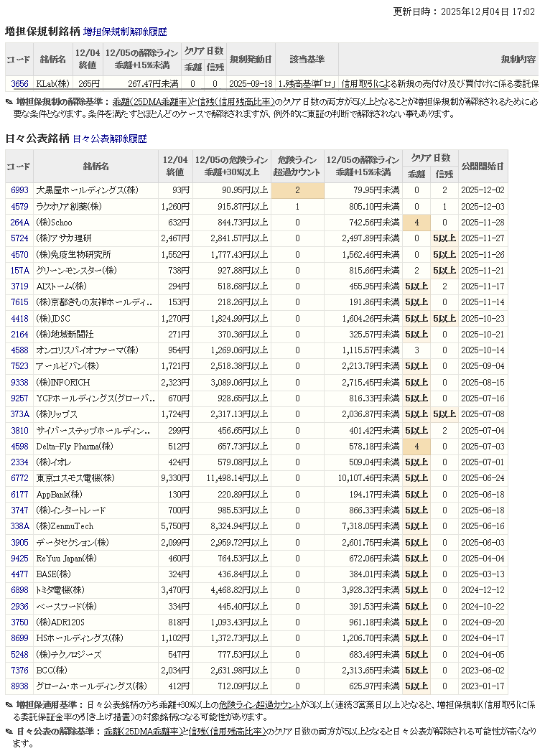This screenshot has width=545, height=756.
Task: Click pencil icon beside 増担保適用基準 note
Action: click(9, 706)
